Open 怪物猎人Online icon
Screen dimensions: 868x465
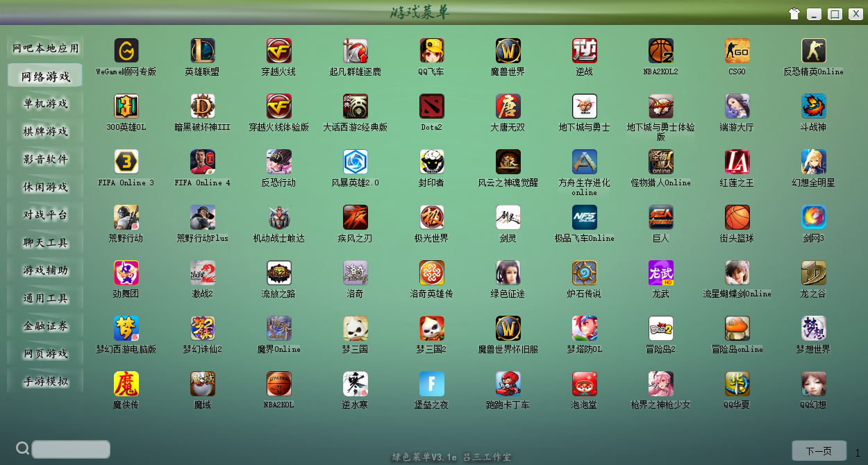tap(661, 162)
